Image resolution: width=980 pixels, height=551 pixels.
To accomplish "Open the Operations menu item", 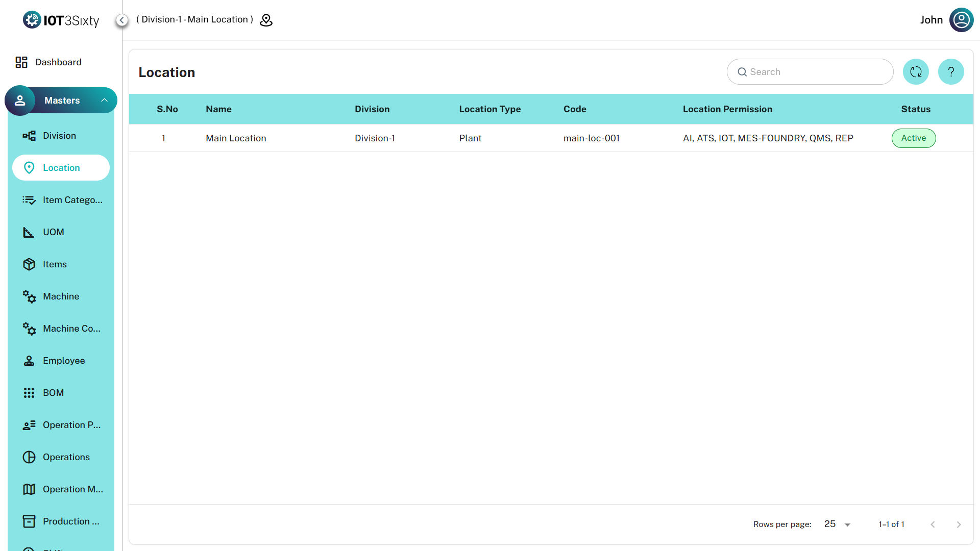I will (x=66, y=457).
